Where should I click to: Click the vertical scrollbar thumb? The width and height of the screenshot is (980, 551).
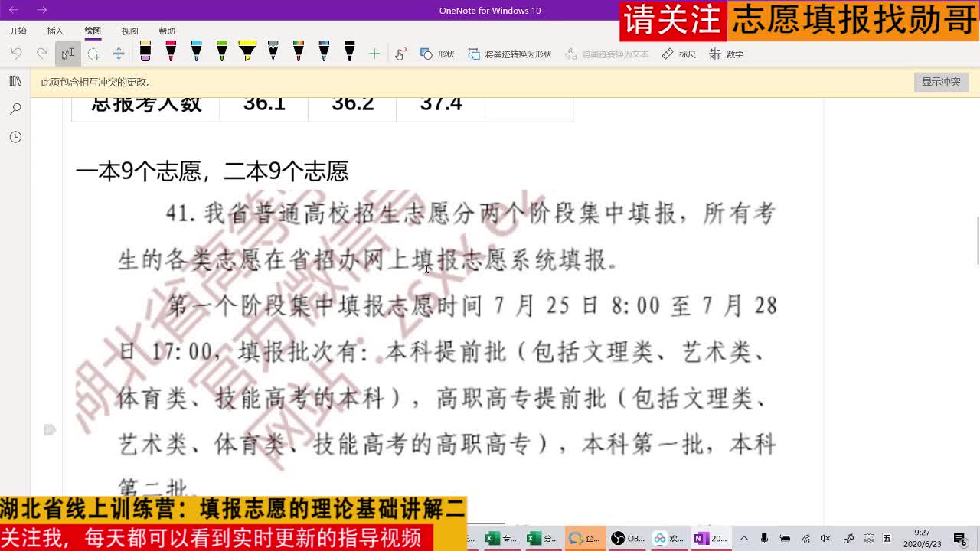tap(978, 241)
